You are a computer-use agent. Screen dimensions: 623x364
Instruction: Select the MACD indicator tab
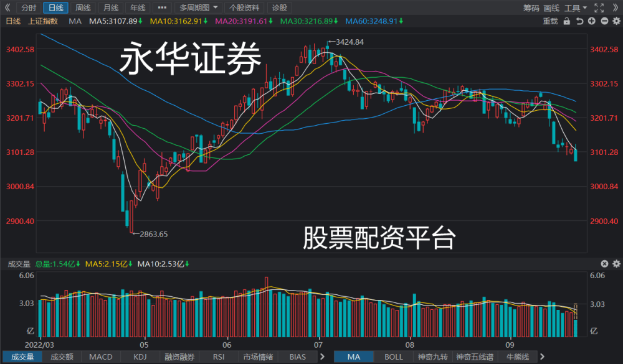(100, 357)
